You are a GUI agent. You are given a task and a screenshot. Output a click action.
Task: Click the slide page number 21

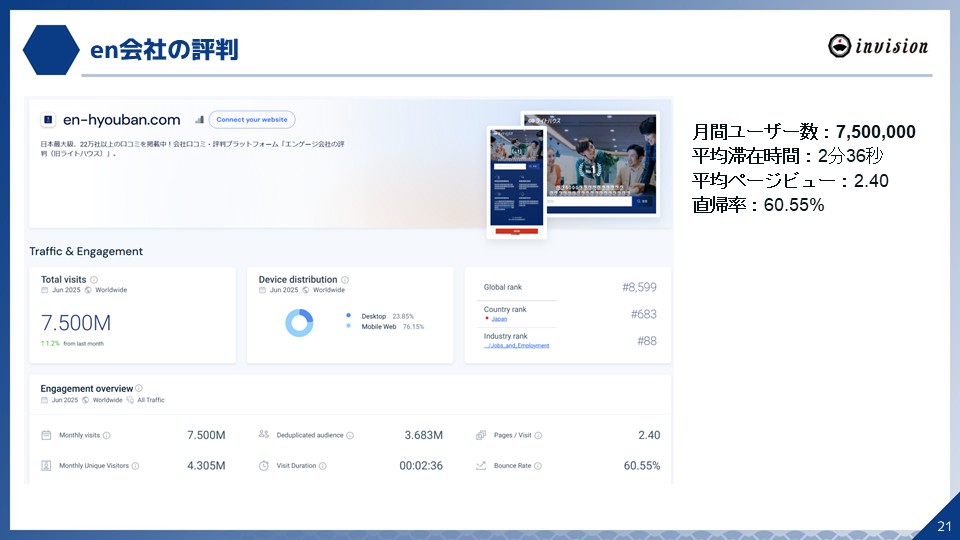(x=944, y=526)
